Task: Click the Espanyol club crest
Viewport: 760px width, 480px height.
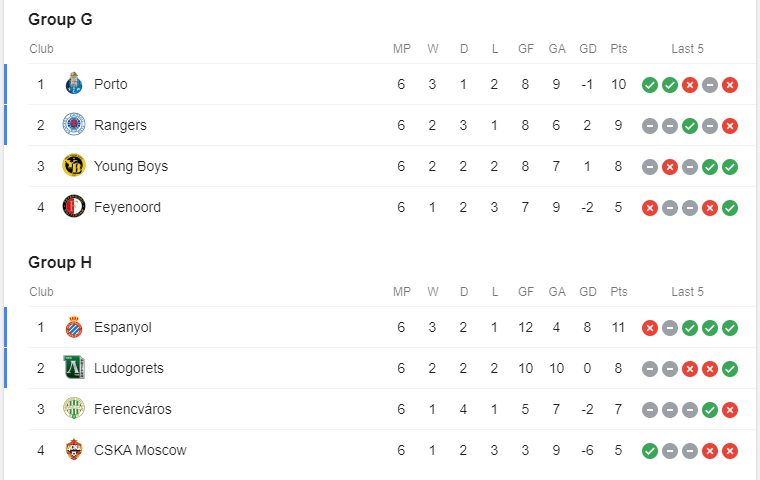Action: tap(74, 327)
